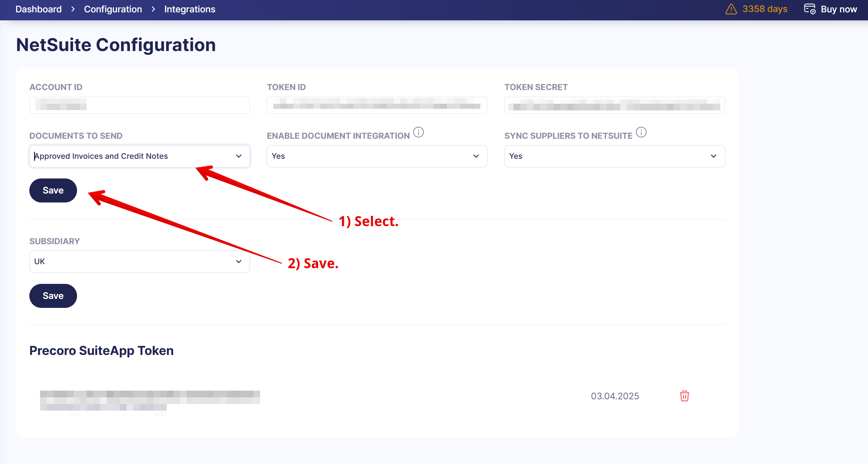Click chevron arrow in Documents to Send
Image resolution: width=868 pixels, height=464 pixels.
[x=238, y=156]
